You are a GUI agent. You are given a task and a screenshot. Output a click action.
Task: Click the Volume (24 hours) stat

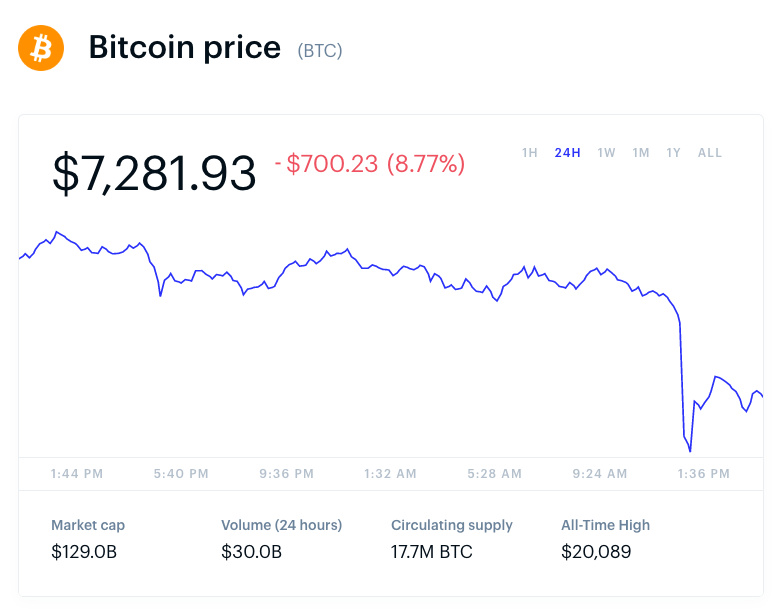coord(281,538)
